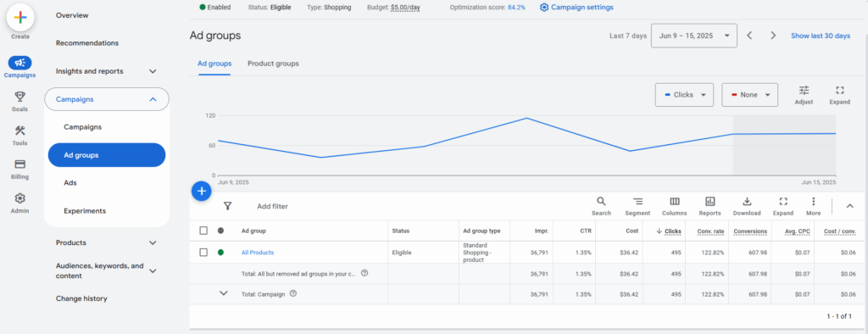868x334 pixels.
Task: Sort by the Conversions column header
Action: [750, 231]
